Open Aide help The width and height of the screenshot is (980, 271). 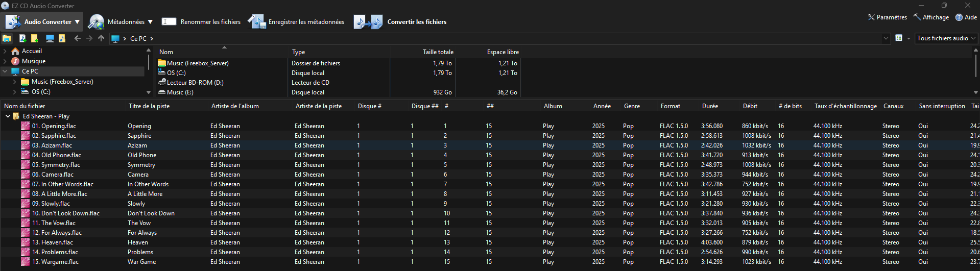[966, 17]
